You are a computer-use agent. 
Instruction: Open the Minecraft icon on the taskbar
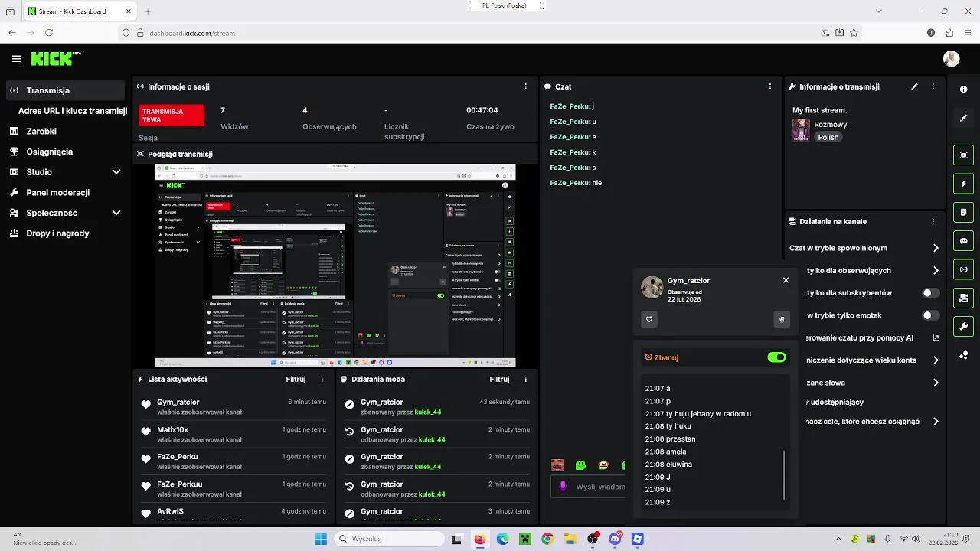coord(525,539)
